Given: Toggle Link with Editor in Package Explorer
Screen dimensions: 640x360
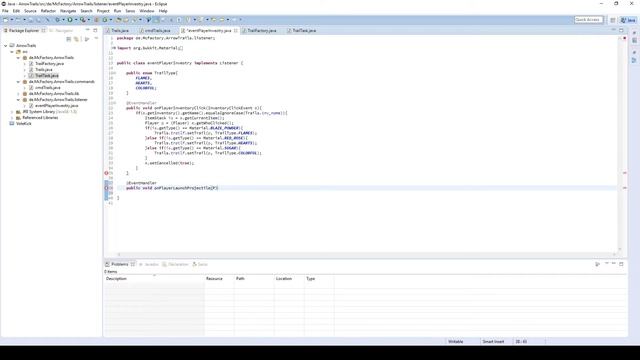Looking at the screenshot, I should [x=76, y=39].
